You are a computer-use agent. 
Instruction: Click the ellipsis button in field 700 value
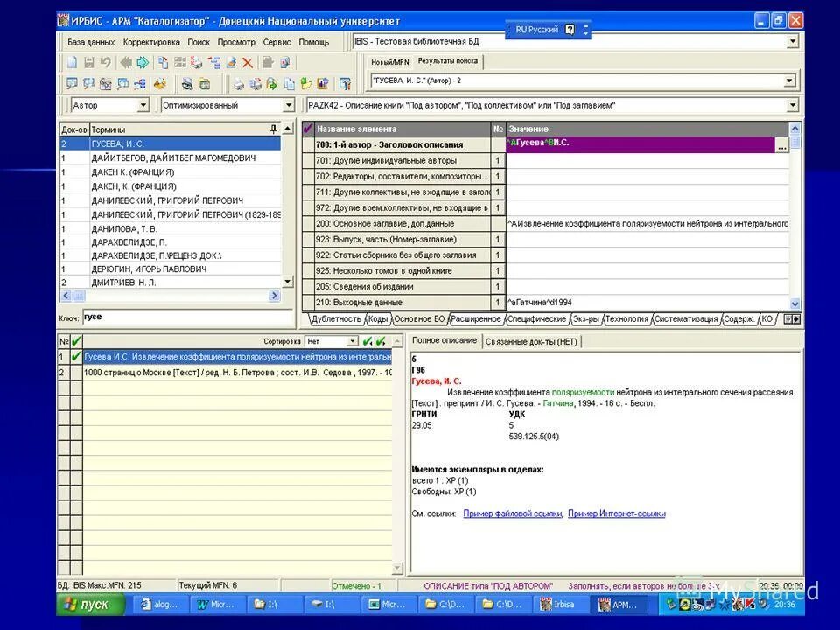click(x=782, y=145)
